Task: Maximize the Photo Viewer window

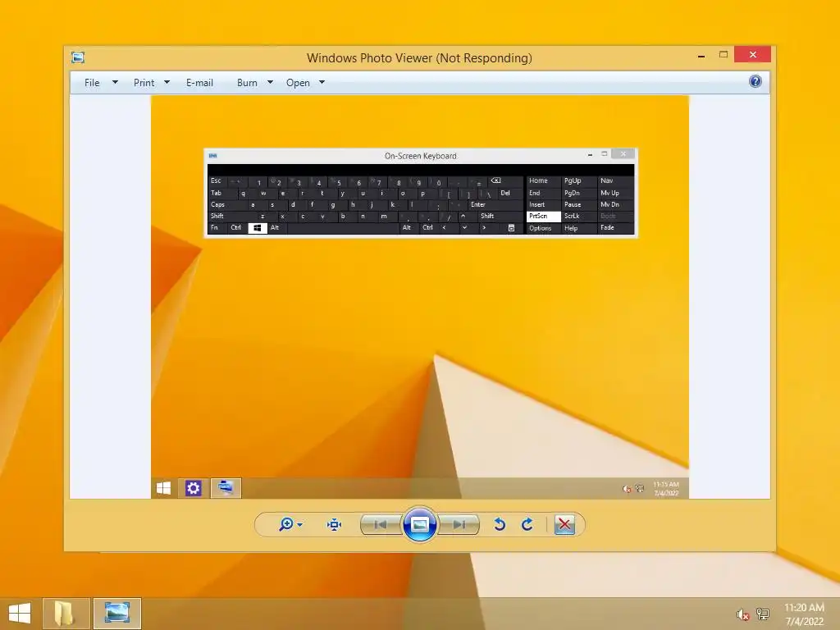Action: (724, 55)
